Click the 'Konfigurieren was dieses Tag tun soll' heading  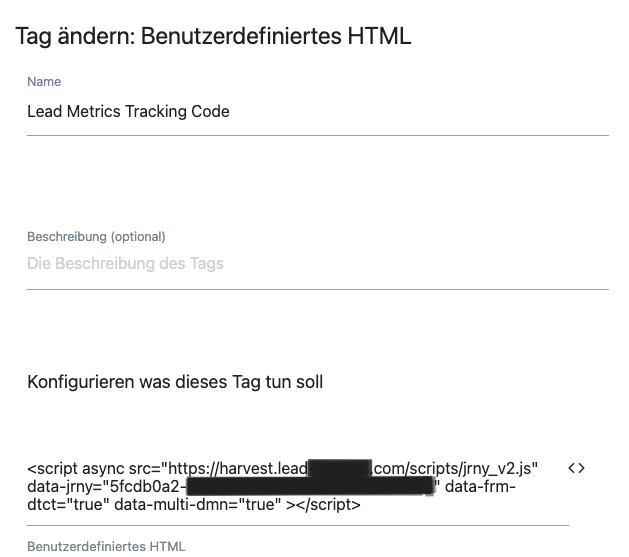pyautogui.click(x=175, y=382)
